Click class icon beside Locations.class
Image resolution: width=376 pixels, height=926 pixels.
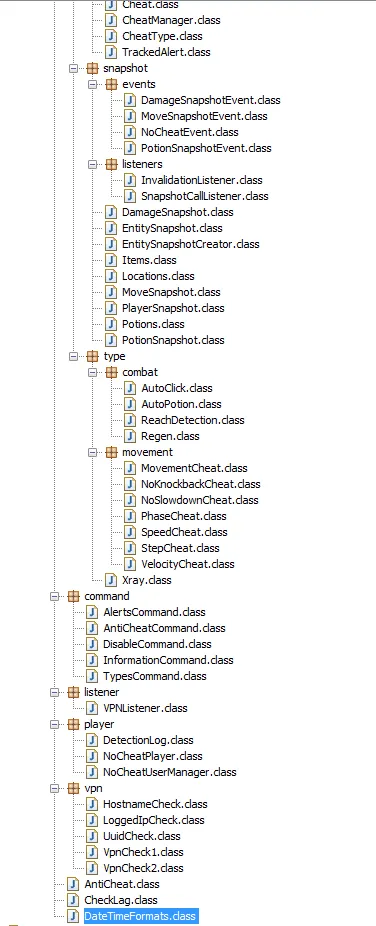(111, 276)
